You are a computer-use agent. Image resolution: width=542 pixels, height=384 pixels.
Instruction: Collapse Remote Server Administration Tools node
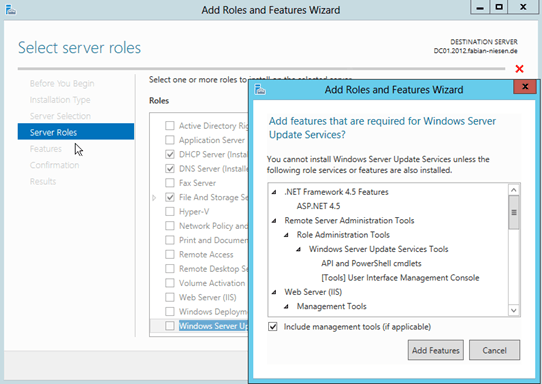coord(274,221)
